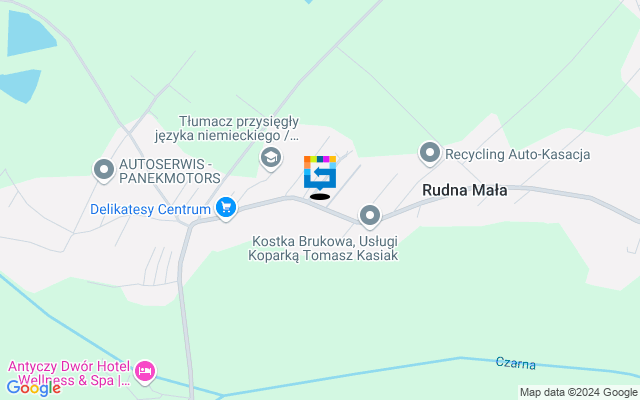The image size is (640, 400).
Task: Click the AUTOSERWIS - PANEKMOTORS label text
Action: pos(169,171)
